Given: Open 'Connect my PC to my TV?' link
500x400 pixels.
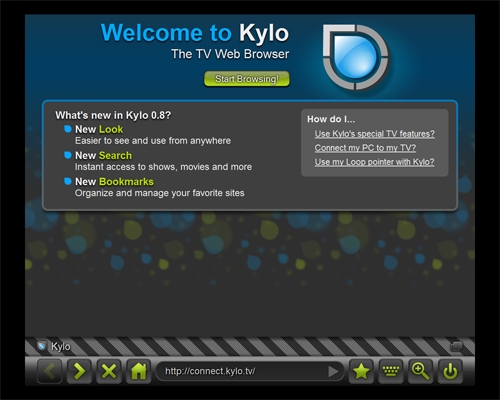Looking at the screenshot, I should (x=365, y=148).
